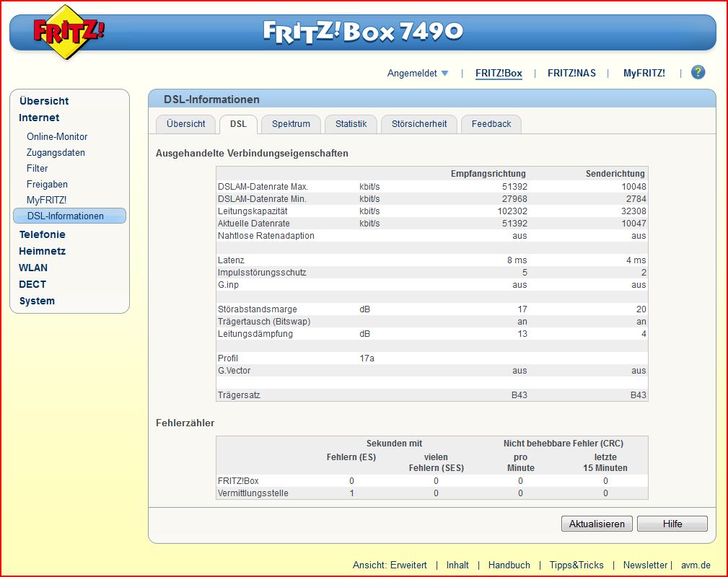Expand the DECT sidebar section
Screen dimensions: 728x577
[32, 284]
